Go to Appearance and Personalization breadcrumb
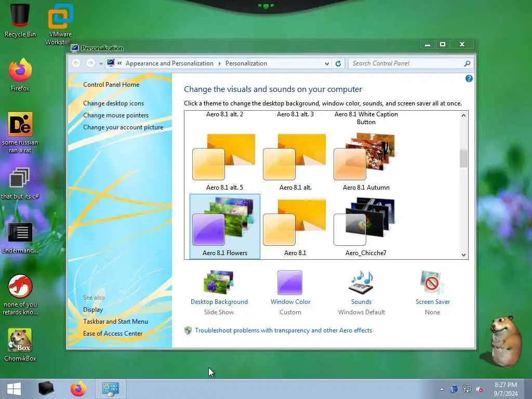This screenshot has height=399, width=532. (169, 63)
